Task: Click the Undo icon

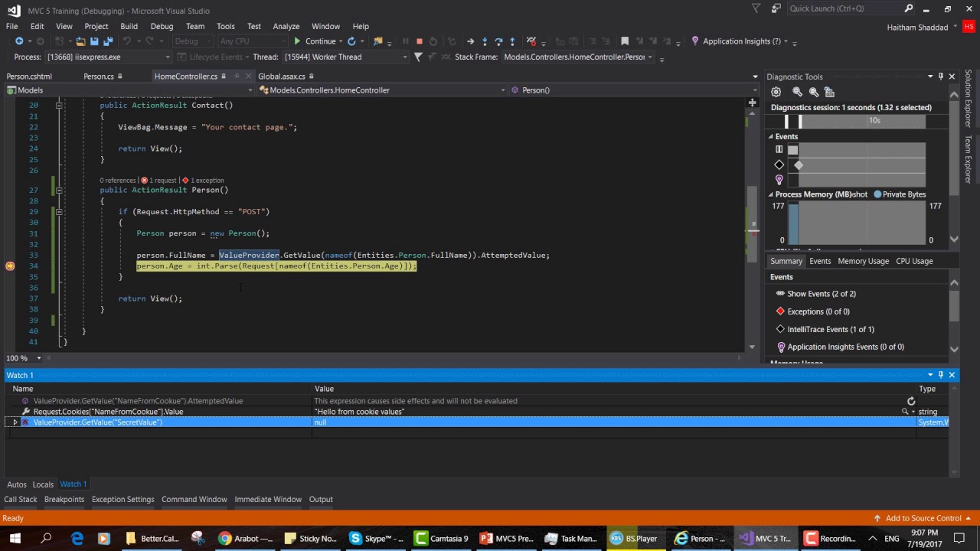Action: pos(127,41)
